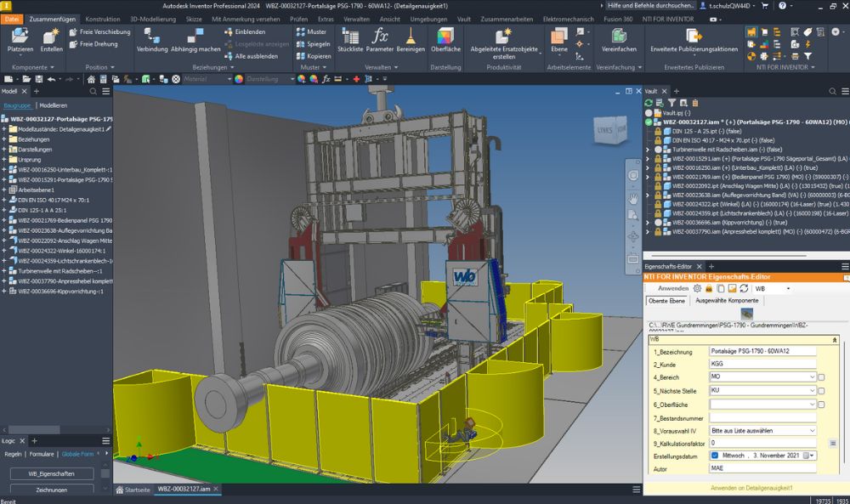Click the filter funnel icon in NTI FOR INVENTOR ribbon
850x504 pixels.
tap(807, 56)
